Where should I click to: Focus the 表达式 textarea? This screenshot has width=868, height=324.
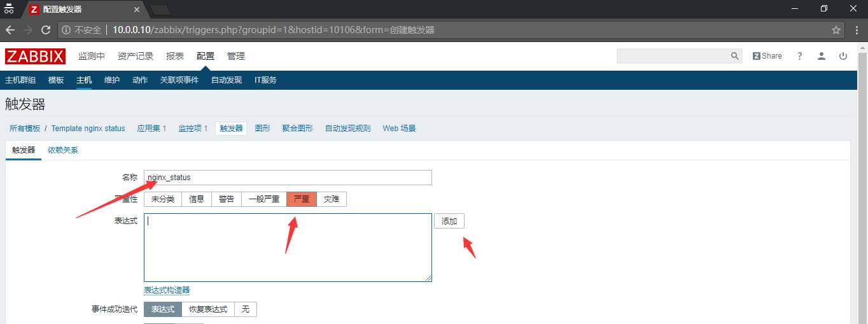[x=288, y=248]
